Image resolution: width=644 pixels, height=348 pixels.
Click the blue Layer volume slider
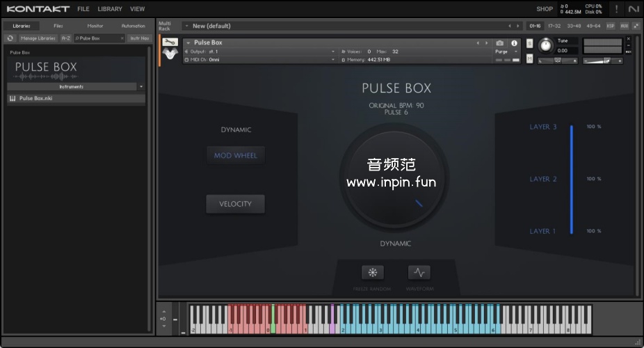571,180
